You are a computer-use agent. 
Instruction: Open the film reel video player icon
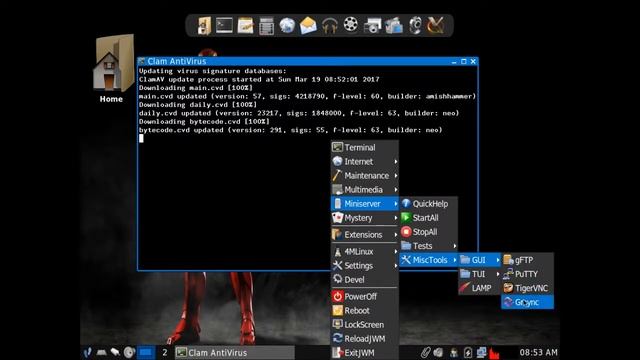coord(351,25)
